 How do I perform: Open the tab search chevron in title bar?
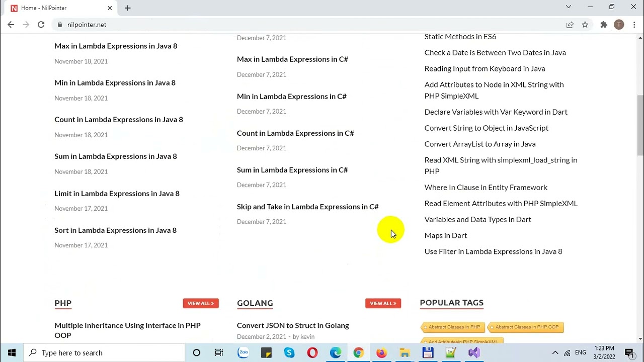coord(569,7)
